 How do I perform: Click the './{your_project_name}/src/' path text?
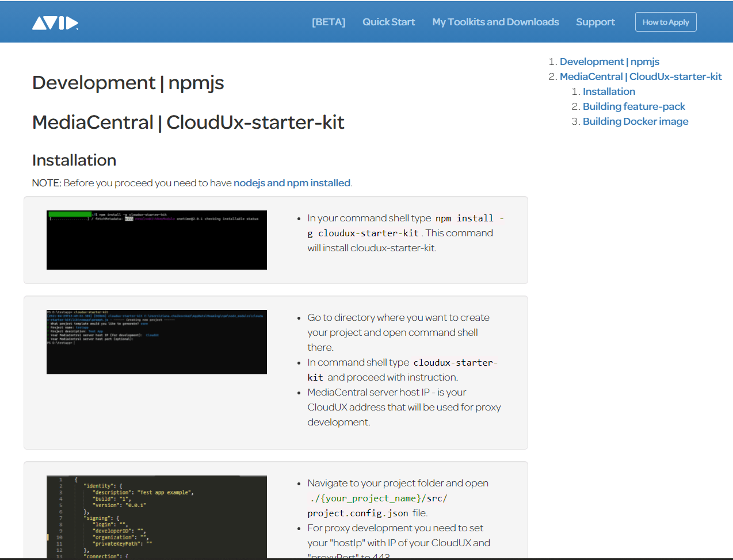pyautogui.click(x=377, y=498)
